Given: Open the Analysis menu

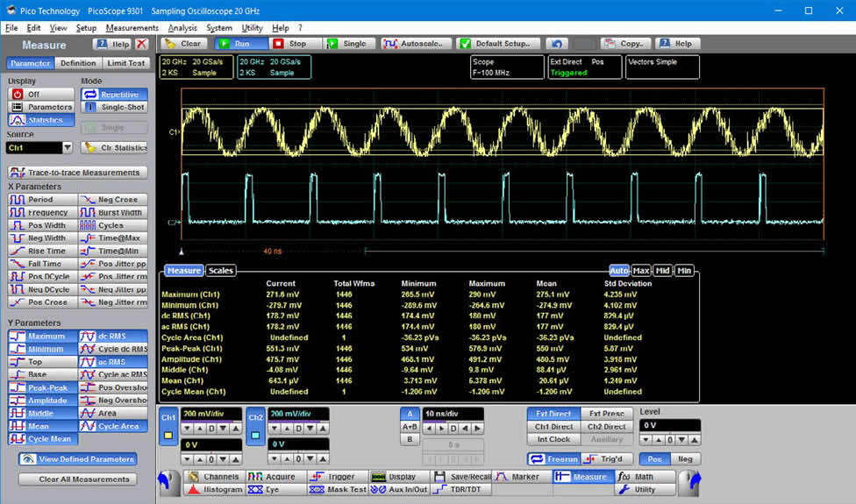Looking at the screenshot, I should click(x=182, y=28).
